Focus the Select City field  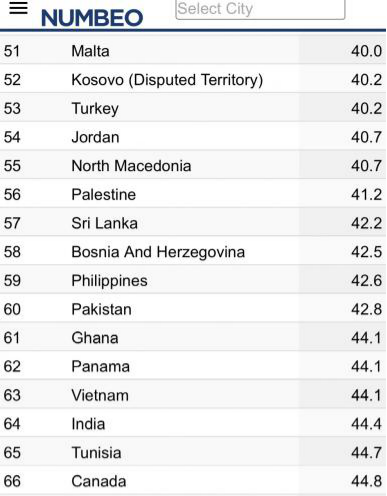pyautogui.click(x=260, y=9)
